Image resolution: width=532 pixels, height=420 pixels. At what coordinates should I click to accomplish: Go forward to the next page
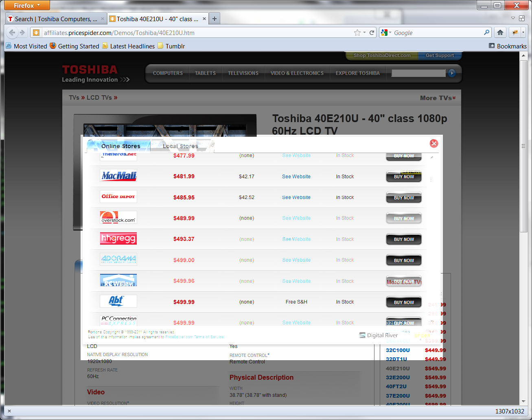[22, 33]
